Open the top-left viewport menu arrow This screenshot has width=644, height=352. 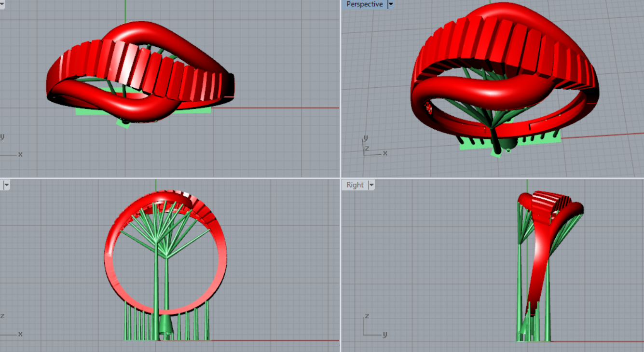tap(2, 4)
